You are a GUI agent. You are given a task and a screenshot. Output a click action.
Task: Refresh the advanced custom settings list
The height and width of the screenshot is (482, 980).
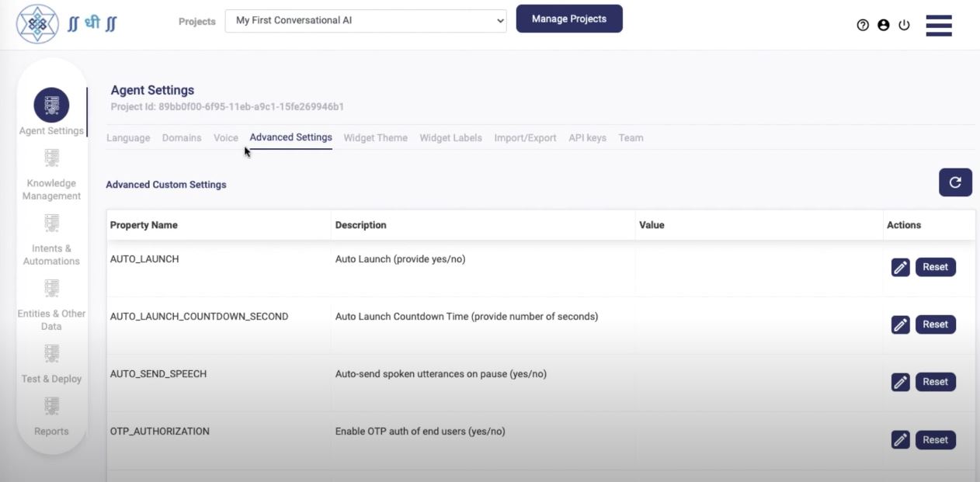point(955,182)
